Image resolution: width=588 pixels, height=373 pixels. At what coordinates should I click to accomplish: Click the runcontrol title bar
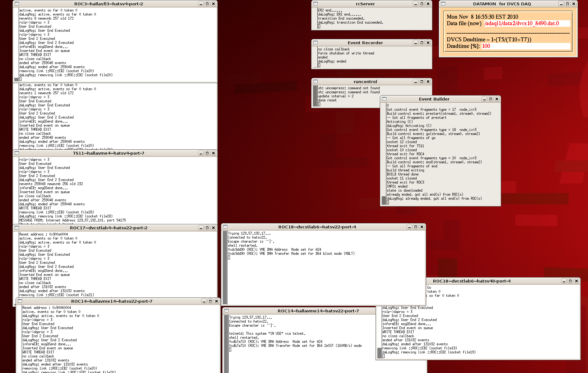(x=365, y=82)
